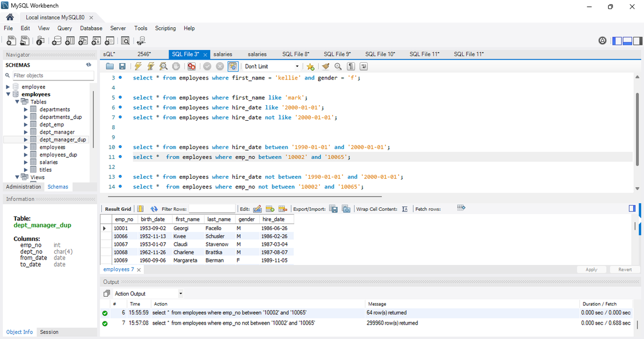Switch to the SQL File 8* tab
The width and height of the screenshot is (644, 339).
click(x=296, y=54)
